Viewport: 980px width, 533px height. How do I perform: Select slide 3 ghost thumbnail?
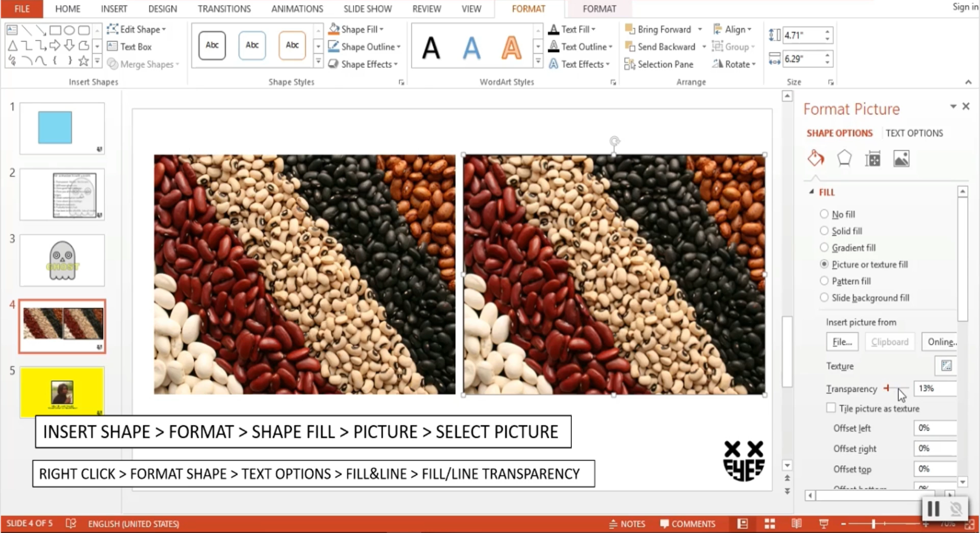tap(62, 261)
